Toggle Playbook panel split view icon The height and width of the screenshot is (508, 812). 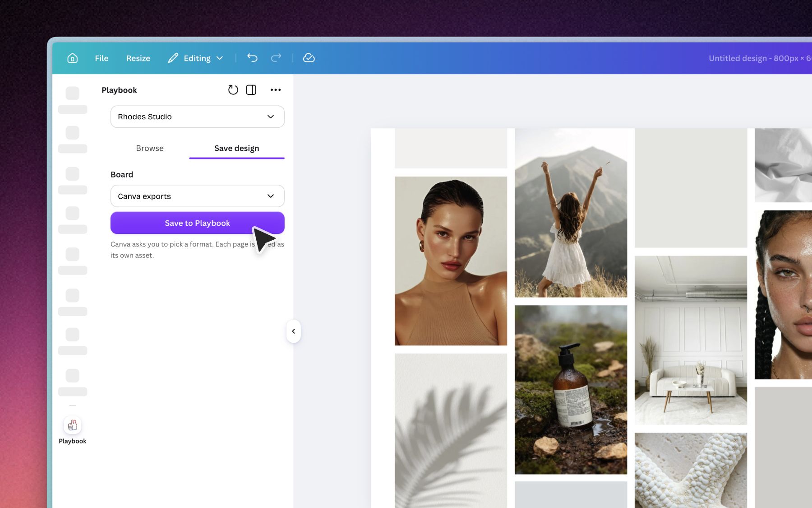(x=251, y=90)
